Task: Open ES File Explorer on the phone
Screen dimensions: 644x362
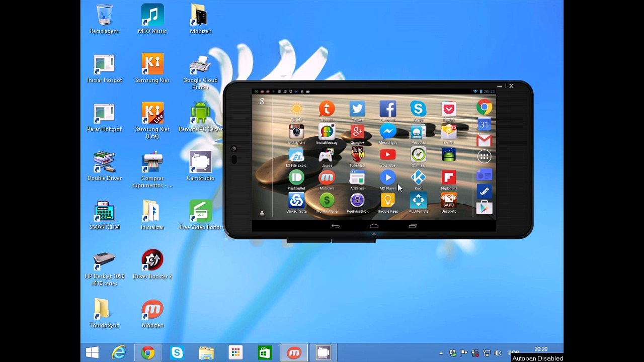Action: click(296, 155)
